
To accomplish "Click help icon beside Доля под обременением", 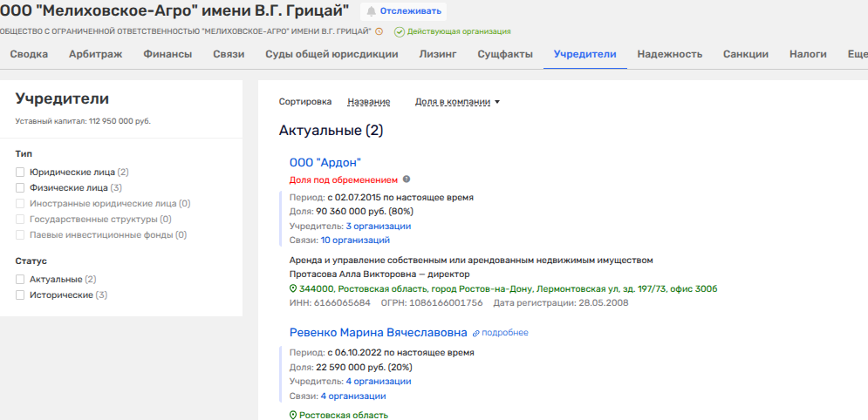I will tap(406, 180).
